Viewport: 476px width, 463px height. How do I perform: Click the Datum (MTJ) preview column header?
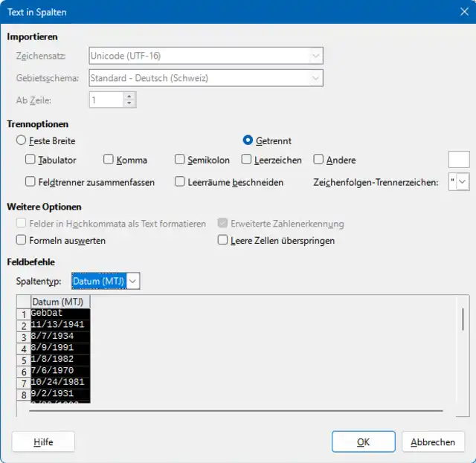(60, 302)
